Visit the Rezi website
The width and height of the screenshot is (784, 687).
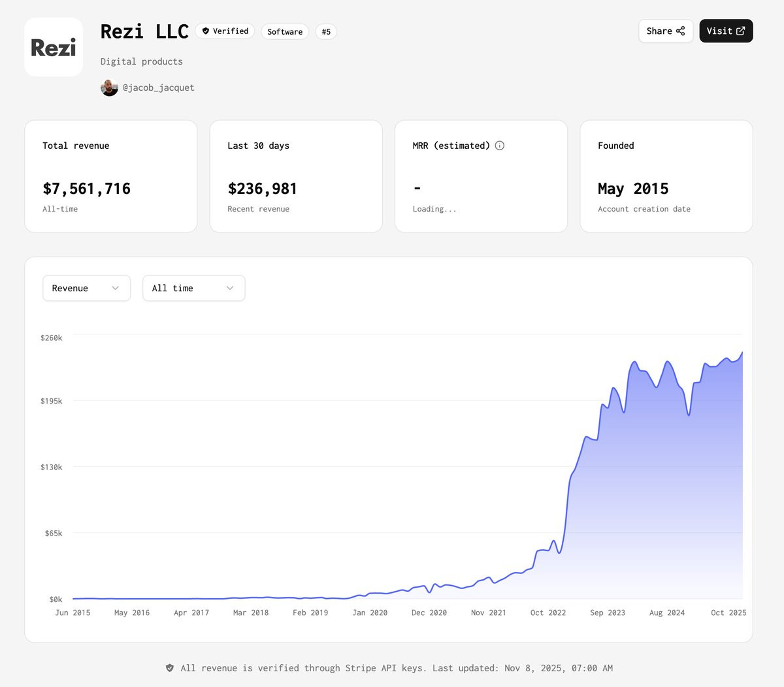pos(726,31)
